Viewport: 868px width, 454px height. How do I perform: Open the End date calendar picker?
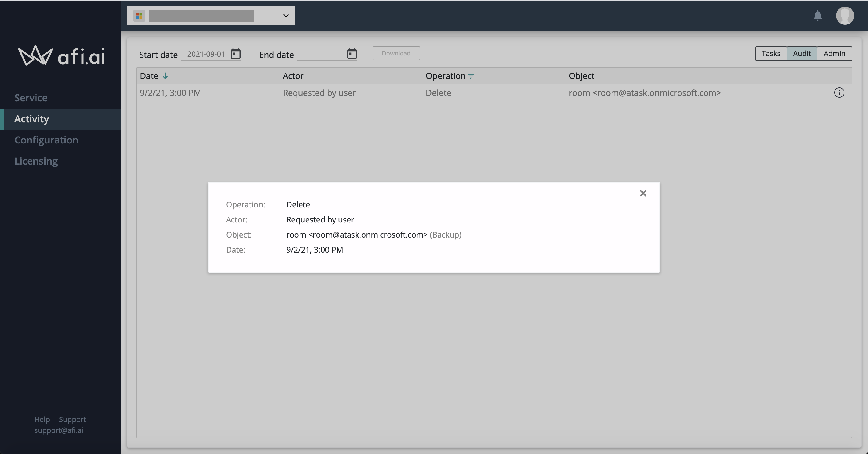352,54
